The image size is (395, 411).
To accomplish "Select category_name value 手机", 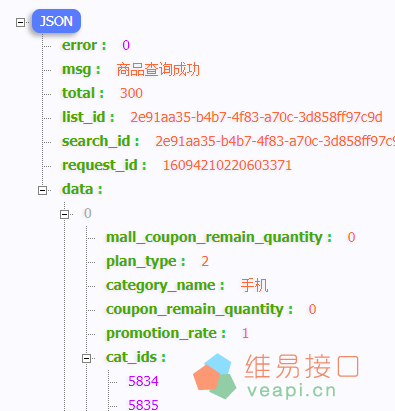I will tap(254, 285).
